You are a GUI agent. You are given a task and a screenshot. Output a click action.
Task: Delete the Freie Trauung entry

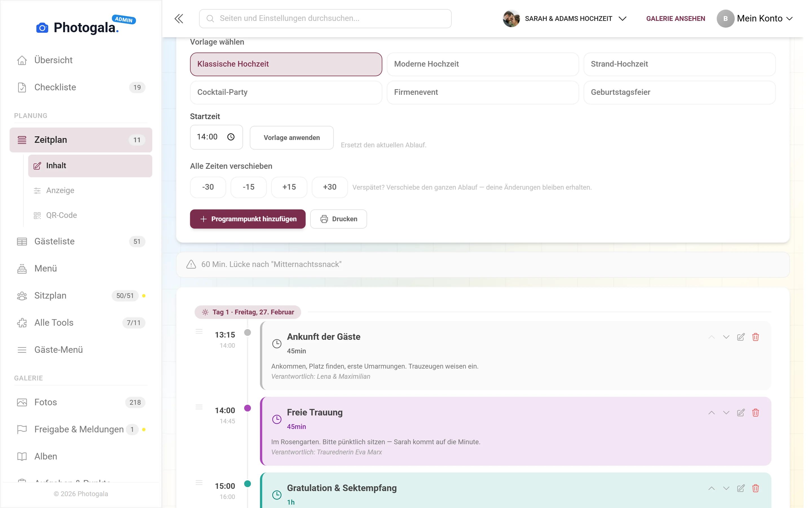point(756,413)
